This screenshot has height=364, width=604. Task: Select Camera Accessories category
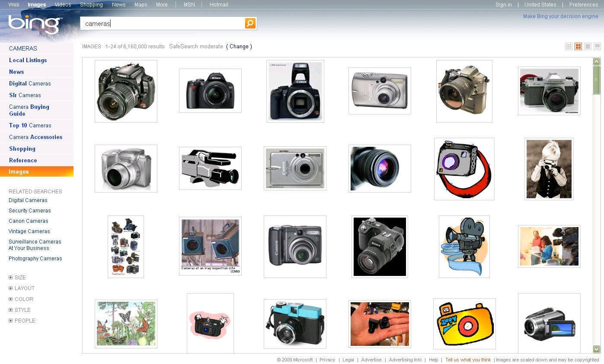(x=35, y=137)
